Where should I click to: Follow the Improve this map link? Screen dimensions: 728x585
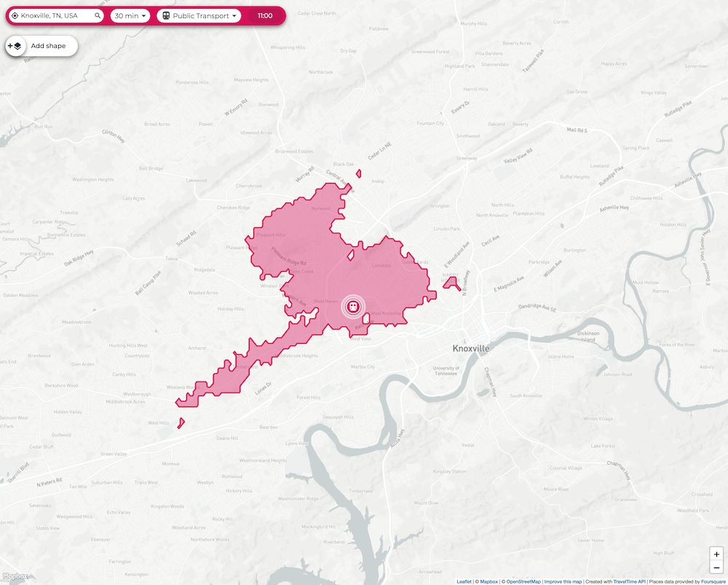coord(563,581)
